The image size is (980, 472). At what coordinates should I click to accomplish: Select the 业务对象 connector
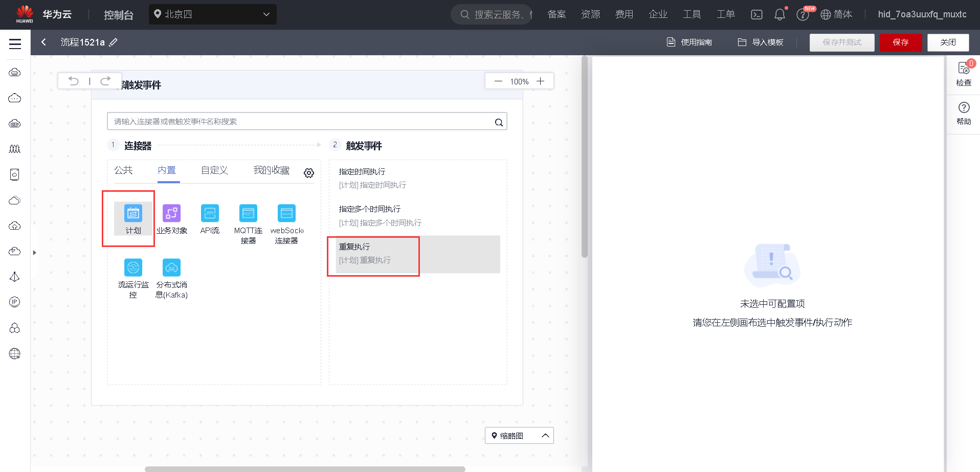click(172, 219)
